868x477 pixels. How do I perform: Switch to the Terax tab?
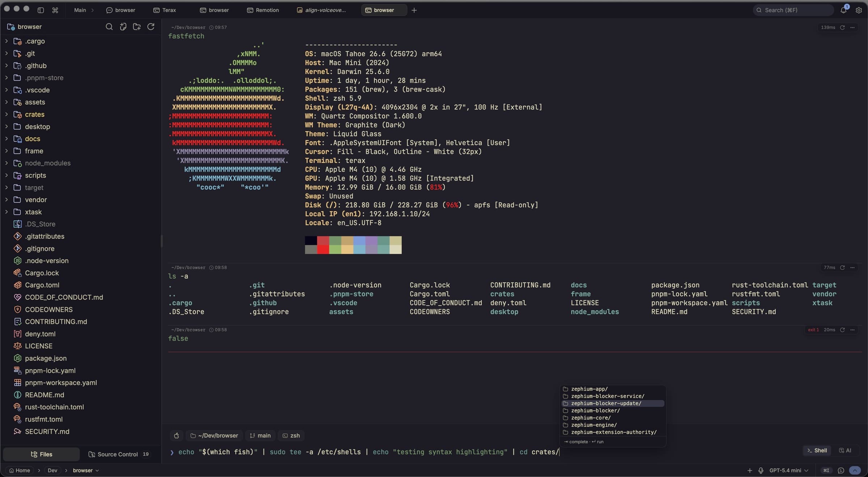point(165,10)
